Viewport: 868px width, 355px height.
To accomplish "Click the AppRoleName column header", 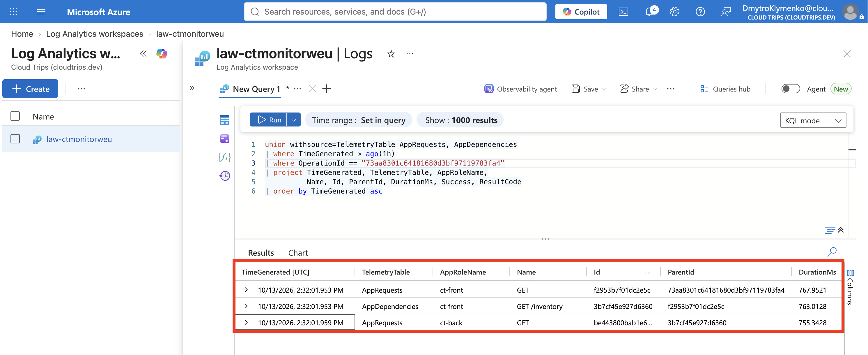I will tap(463, 272).
